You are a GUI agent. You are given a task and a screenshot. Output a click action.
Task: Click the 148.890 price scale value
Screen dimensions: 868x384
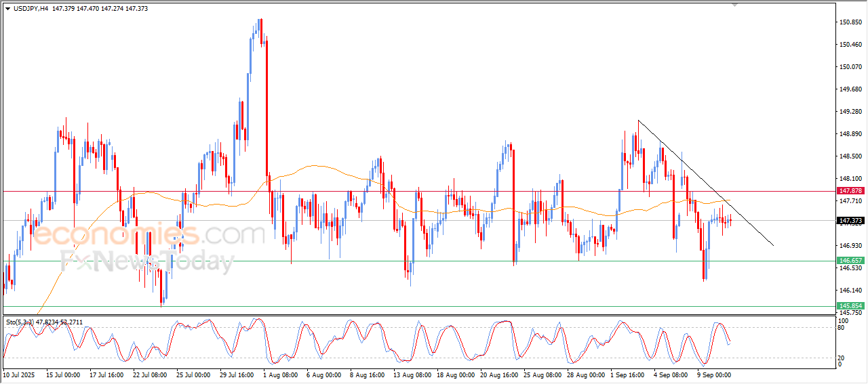point(850,134)
